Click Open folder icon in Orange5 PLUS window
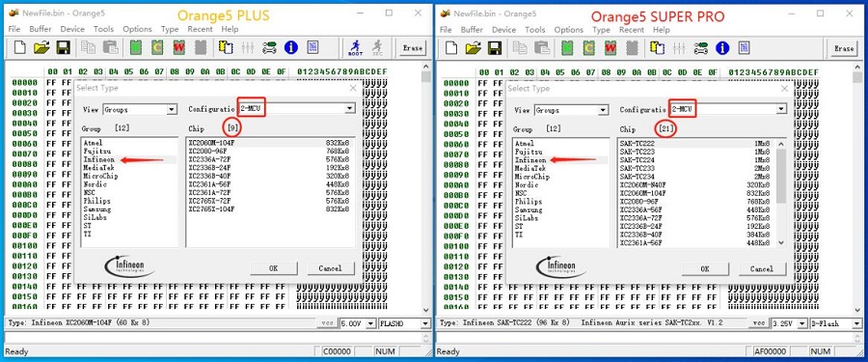 [41, 47]
